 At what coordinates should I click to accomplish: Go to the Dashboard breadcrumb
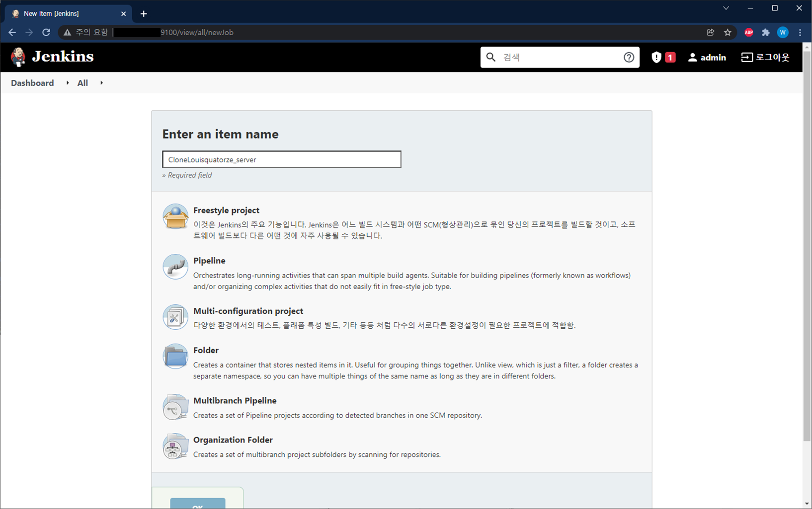click(x=32, y=83)
